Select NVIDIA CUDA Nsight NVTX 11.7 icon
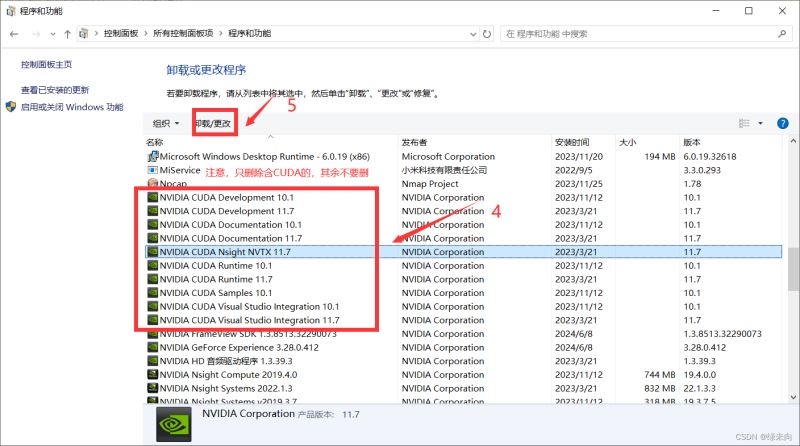This screenshot has height=446, width=800. coord(152,252)
